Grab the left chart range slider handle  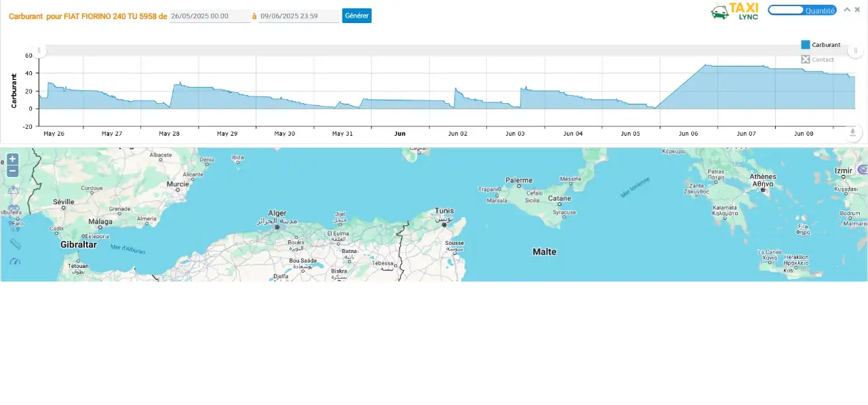(39, 50)
